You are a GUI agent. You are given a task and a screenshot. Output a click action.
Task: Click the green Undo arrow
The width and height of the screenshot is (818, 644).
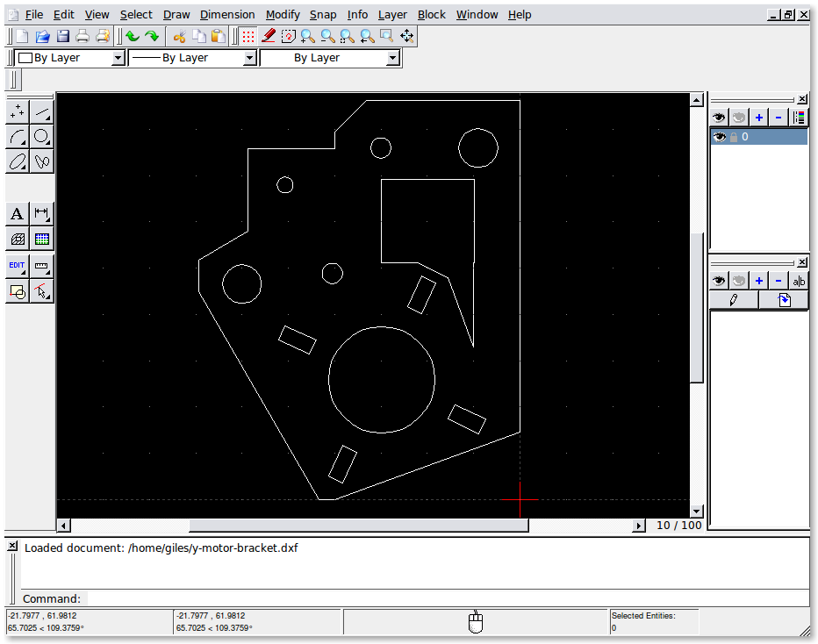[x=133, y=36]
